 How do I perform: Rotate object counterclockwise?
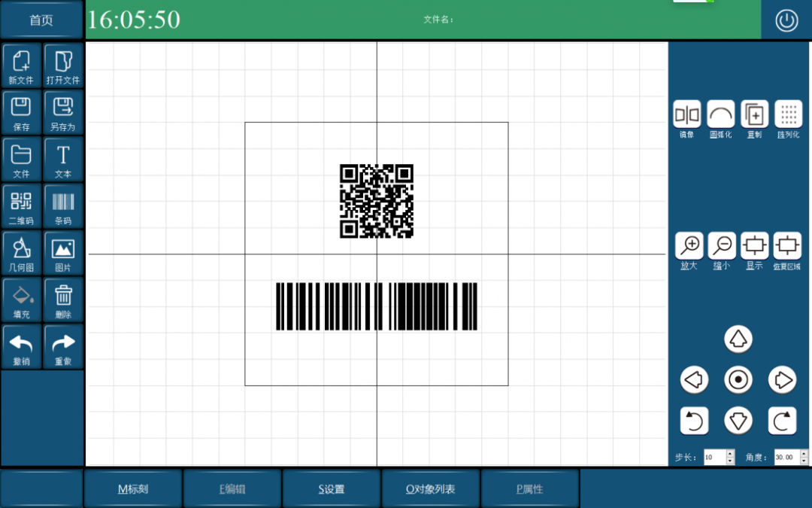[694, 421]
